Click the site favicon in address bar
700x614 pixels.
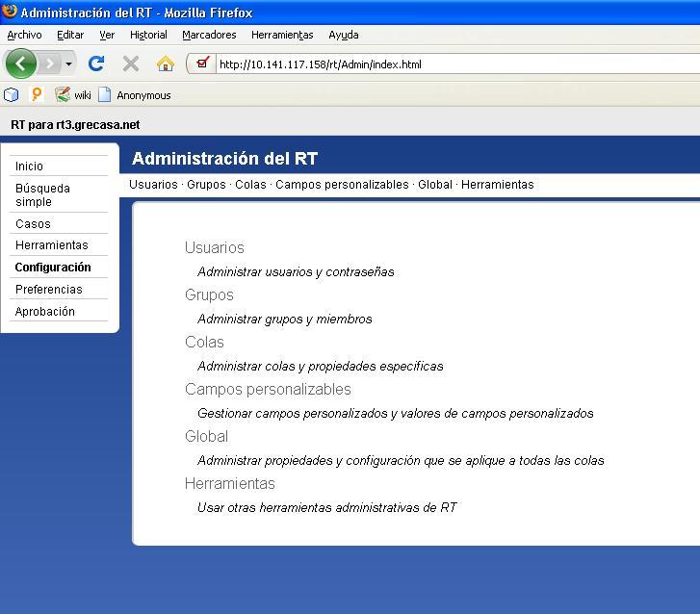tap(202, 64)
